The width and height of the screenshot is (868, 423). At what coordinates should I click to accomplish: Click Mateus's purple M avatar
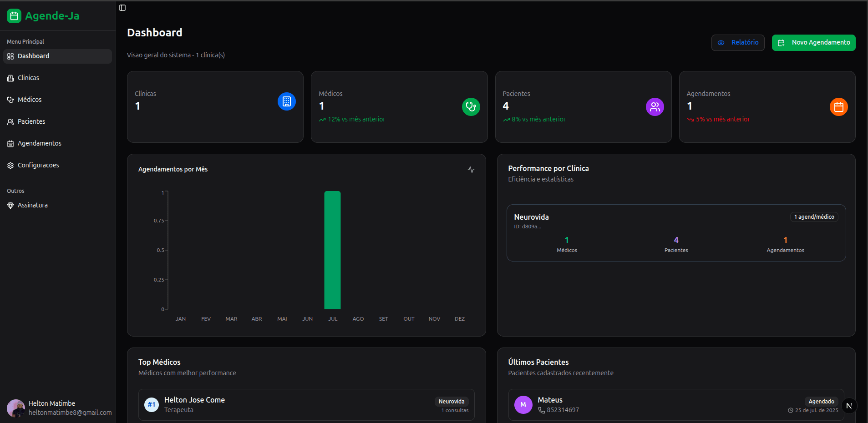(x=523, y=404)
